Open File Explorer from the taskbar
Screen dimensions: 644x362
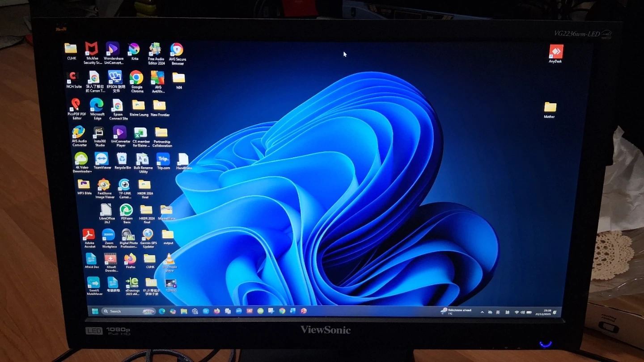coord(184,311)
